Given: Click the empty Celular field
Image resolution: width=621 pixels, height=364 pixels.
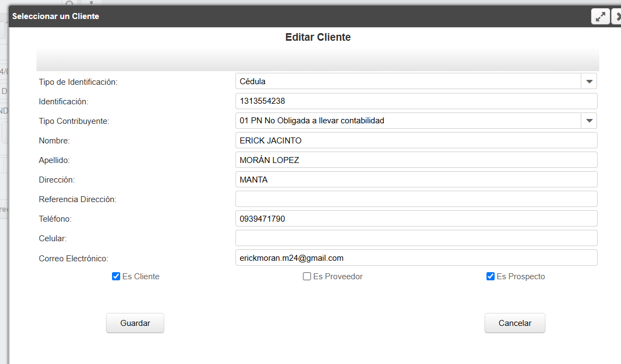Looking at the screenshot, I should [416, 238].
